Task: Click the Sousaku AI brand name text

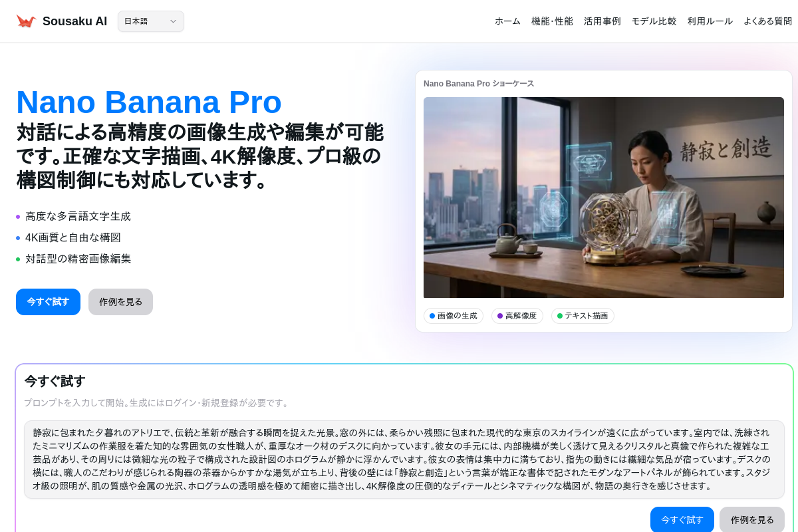Action: pyautogui.click(x=74, y=21)
